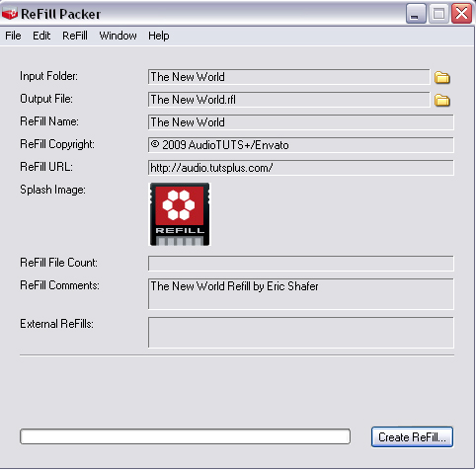This screenshot has height=470, width=476.
Task: Click the Output File browse folder icon
Action: click(442, 101)
